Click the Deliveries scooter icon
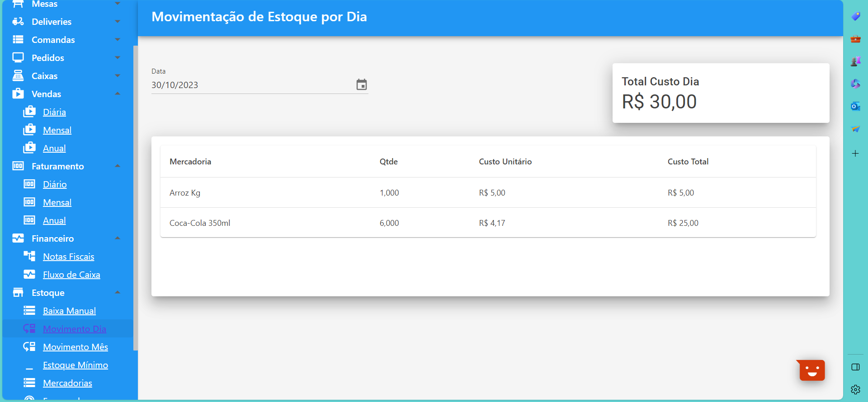868x402 pixels. pyautogui.click(x=18, y=22)
